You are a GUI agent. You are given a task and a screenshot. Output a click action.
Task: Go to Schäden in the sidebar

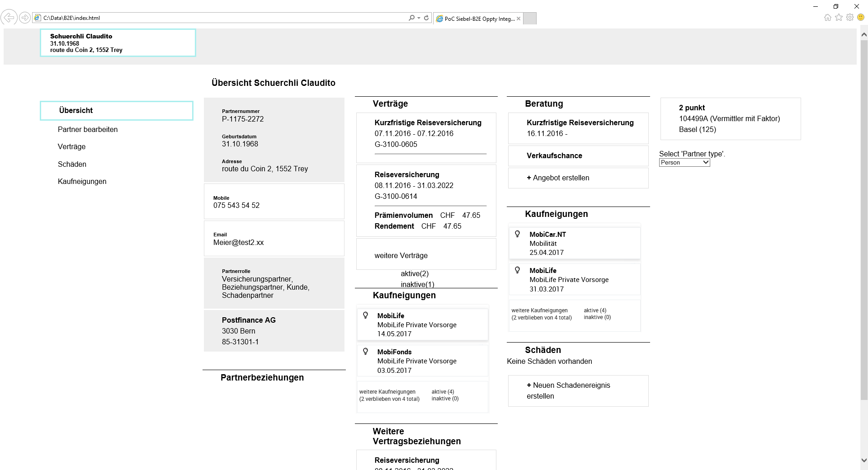[72, 164]
